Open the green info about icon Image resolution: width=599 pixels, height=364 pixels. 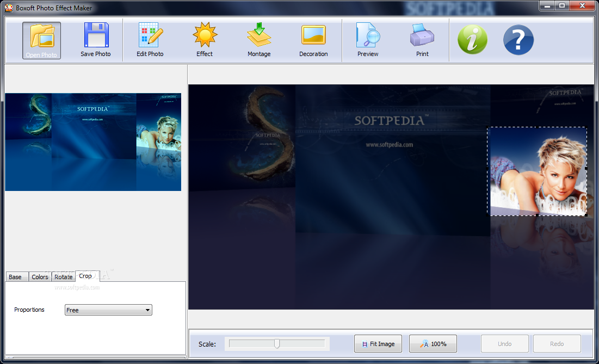(473, 40)
